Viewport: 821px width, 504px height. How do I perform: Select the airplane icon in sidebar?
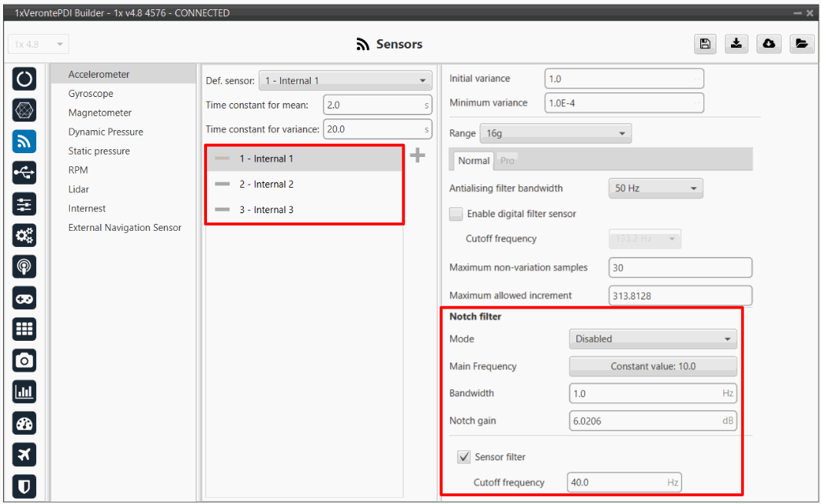tap(25, 454)
